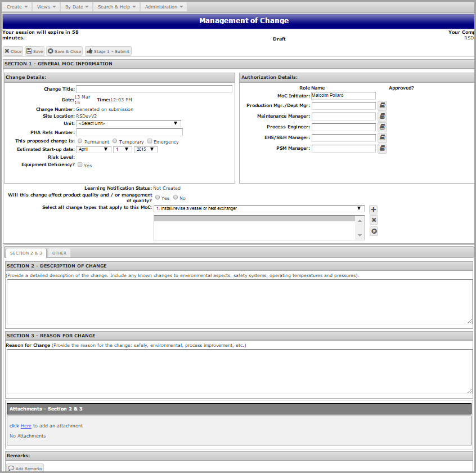Open the Administration menu
476x473 pixels.
[x=164, y=7]
